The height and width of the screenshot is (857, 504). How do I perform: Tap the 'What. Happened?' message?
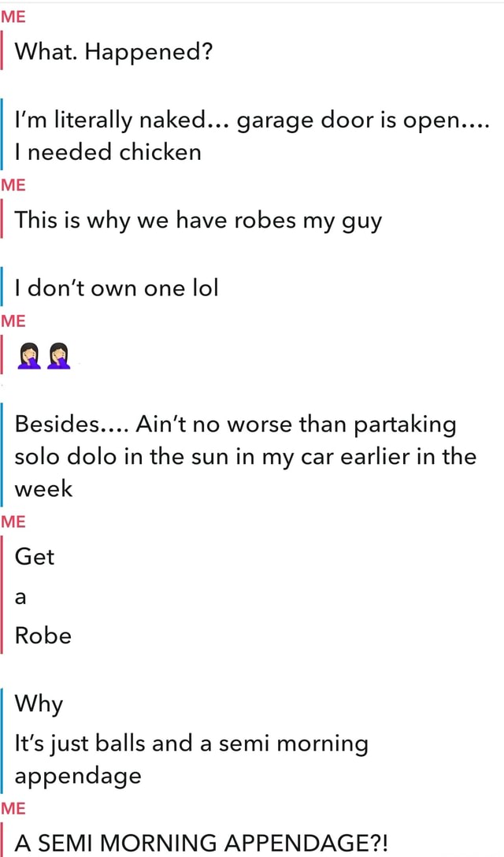point(113,53)
